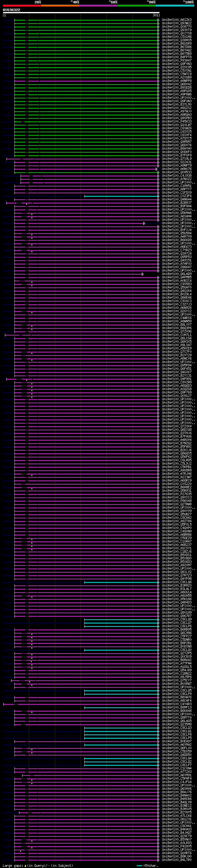Select hit label UniRef100_B9SED8
197x868 pixels.
pyautogui.click(x=177, y=88)
